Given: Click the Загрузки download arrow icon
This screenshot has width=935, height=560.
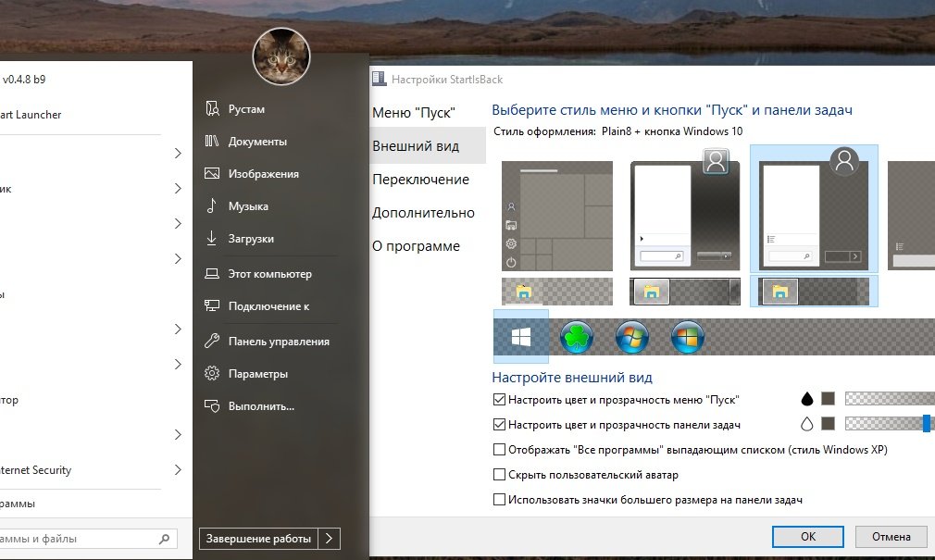Looking at the screenshot, I should pyautogui.click(x=212, y=238).
